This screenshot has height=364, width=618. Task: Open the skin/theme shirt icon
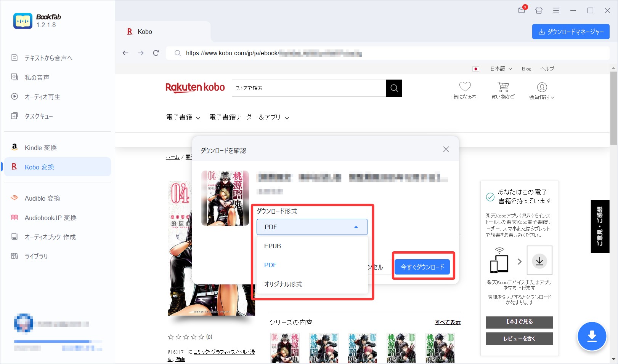point(539,11)
